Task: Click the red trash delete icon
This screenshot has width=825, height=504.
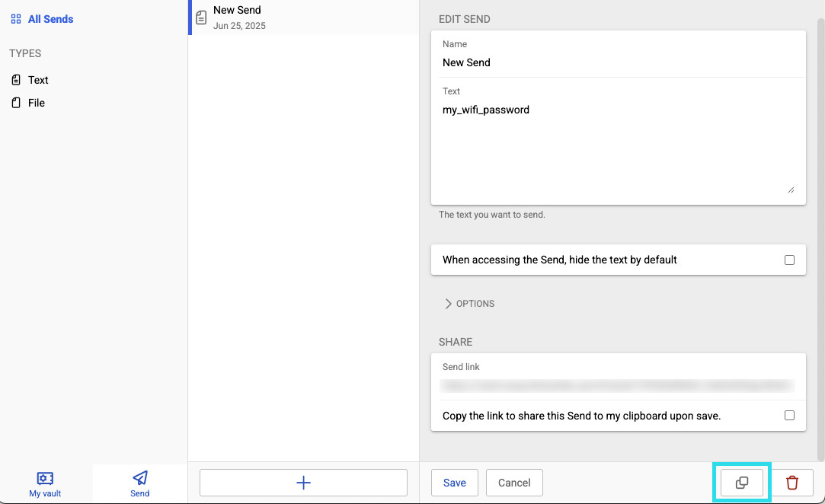Action: 792,483
